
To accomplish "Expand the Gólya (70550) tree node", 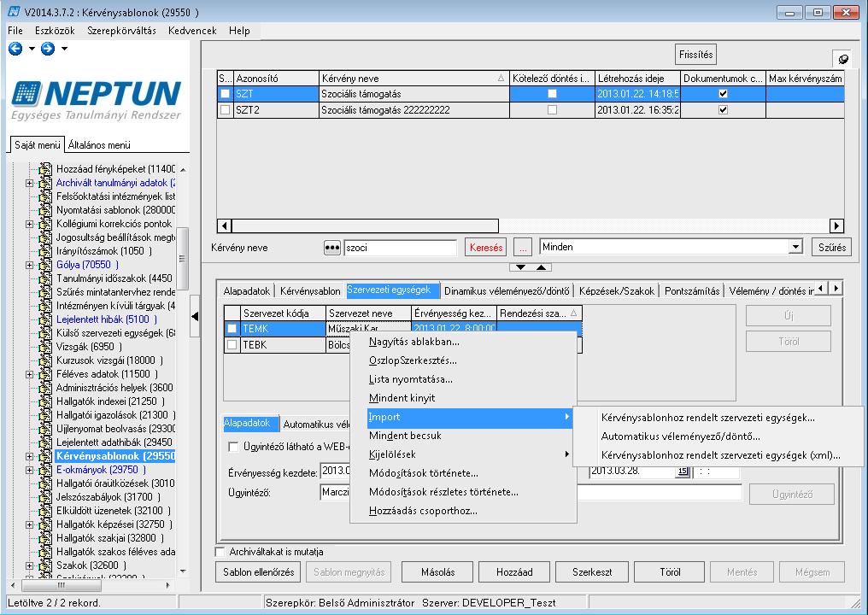I will click(29, 265).
